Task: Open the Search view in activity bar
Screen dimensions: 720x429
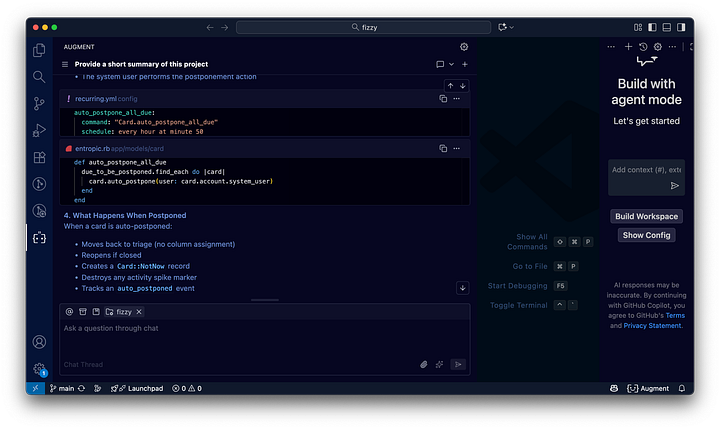Action: tap(39, 77)
